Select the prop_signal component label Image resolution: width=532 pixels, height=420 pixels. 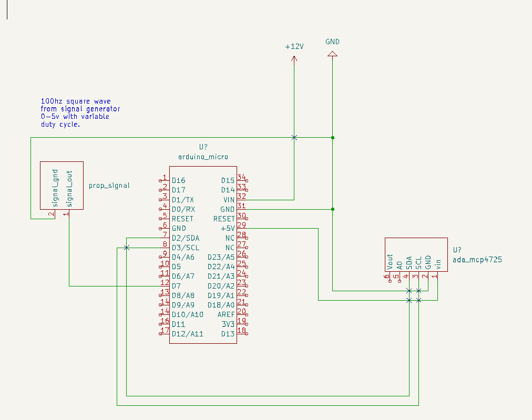click(x=109, y=186)
